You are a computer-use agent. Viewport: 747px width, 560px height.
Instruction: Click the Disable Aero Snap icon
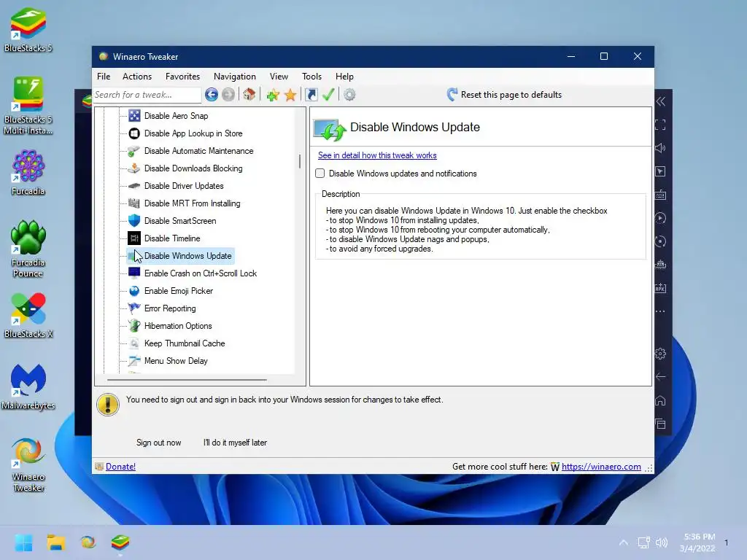(134, 116)
